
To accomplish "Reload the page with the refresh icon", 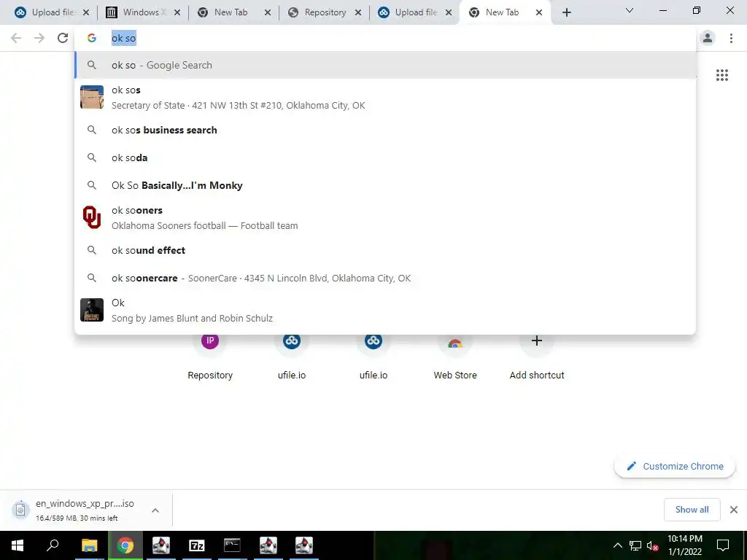I will pos(63,38).
